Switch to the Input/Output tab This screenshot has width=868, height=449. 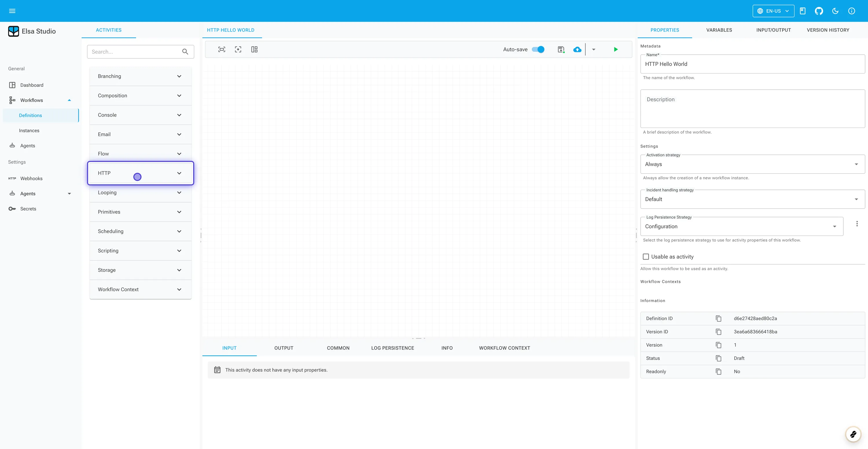coord(773,30)
